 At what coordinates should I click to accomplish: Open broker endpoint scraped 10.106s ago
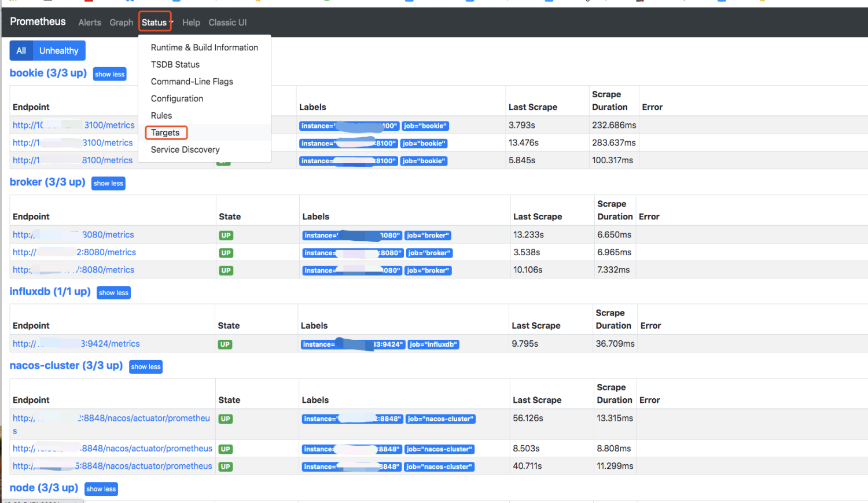(73, 270)
